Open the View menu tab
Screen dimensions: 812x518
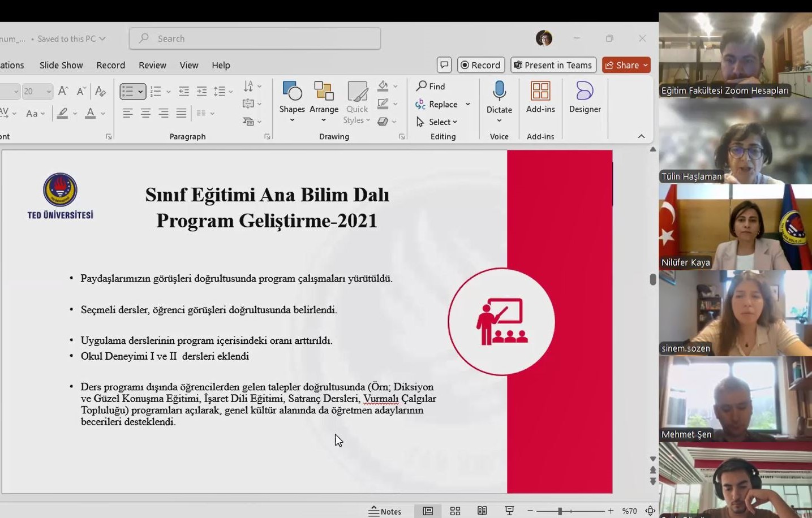pyautogui.click(x=189, y=65)
